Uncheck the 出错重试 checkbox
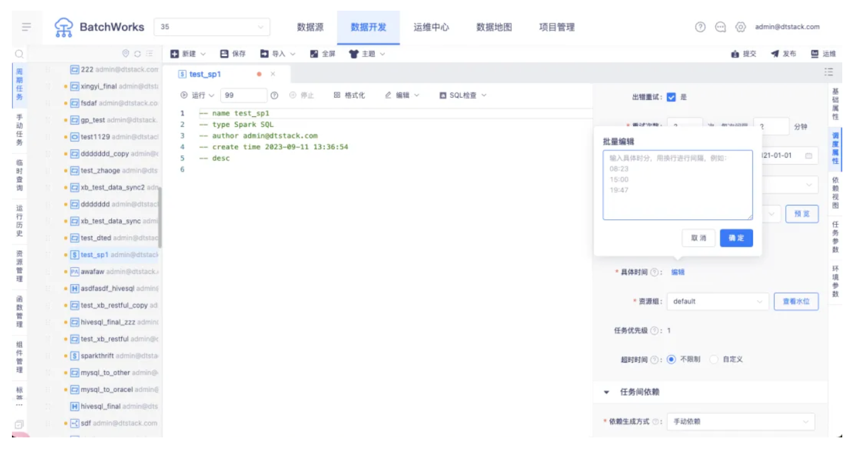This screenshot has height=460, width=868. point(671,97)
